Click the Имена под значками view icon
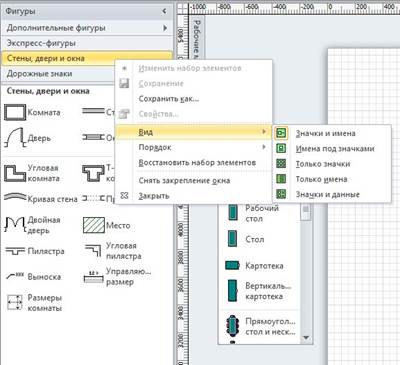Screen dimensions: 400x365 point(281,148)
